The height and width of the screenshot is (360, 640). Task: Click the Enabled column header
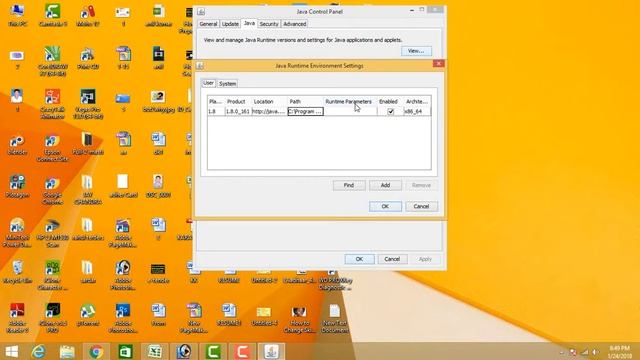tap(388, 102)
